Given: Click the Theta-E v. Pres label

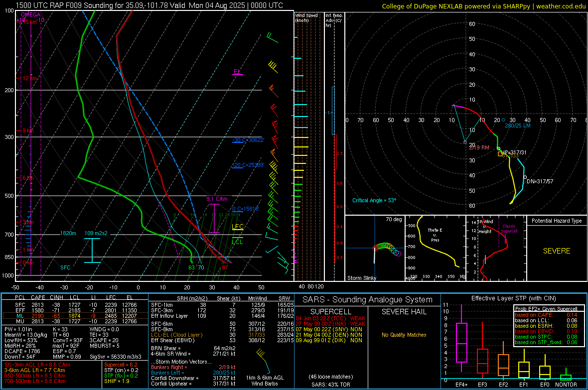Looking at the screenshot, I should point(435,235).
